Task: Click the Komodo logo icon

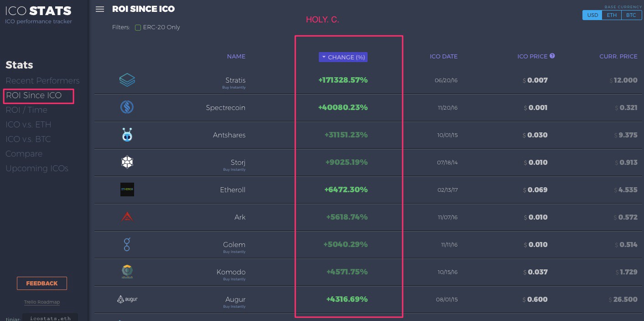Action: click(127, 272)
